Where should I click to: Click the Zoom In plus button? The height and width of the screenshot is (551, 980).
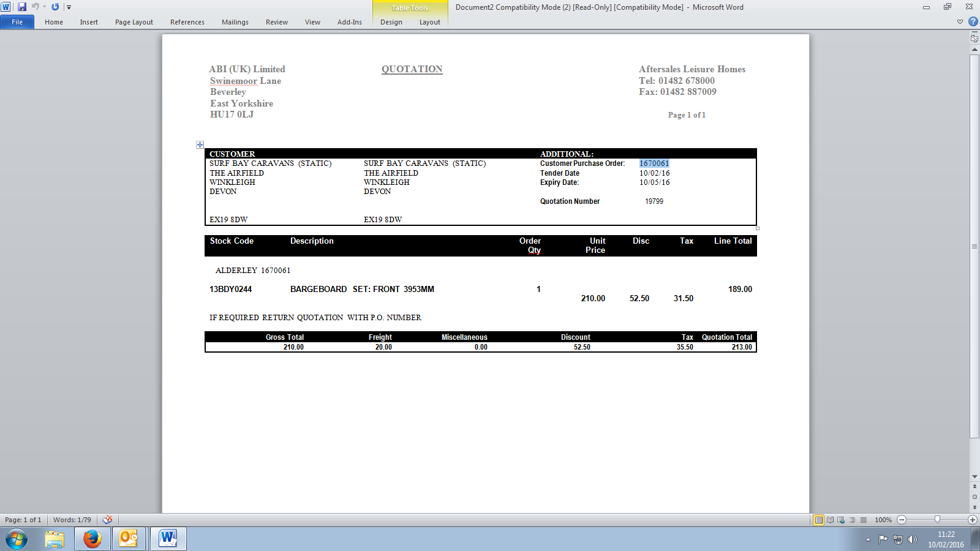point(973,520)
